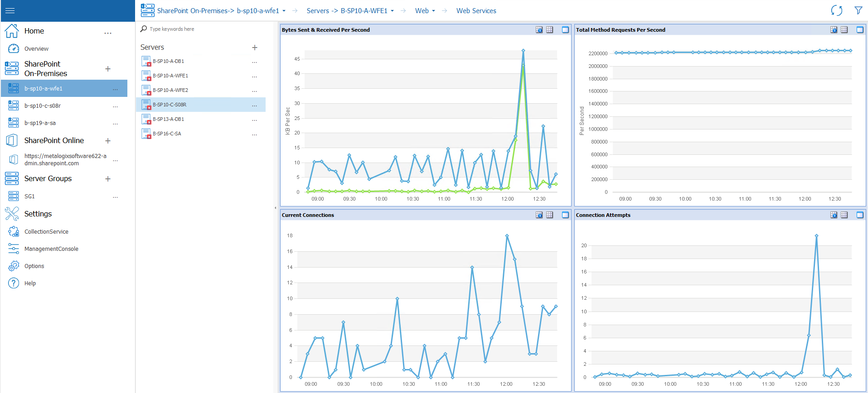Open the filter funnel icon
The image size is (868, 393).
[x=858, y=10]
